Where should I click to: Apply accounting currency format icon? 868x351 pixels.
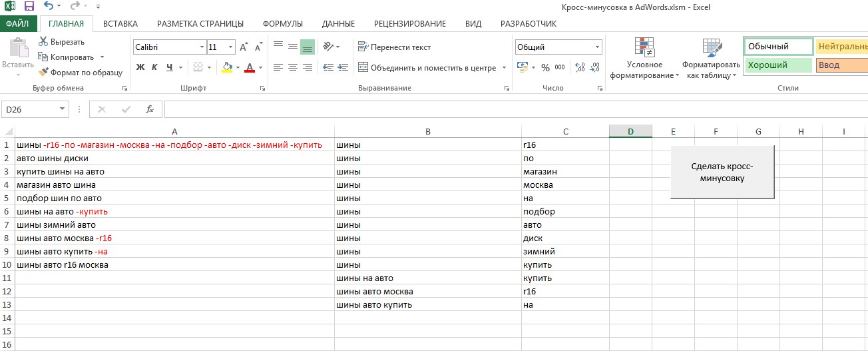[522, 67]
